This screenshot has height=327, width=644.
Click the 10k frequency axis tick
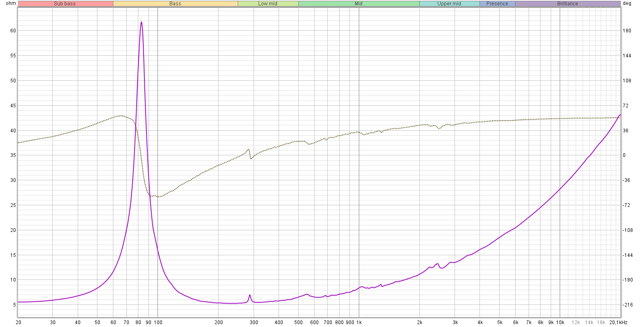click(560, 322)
